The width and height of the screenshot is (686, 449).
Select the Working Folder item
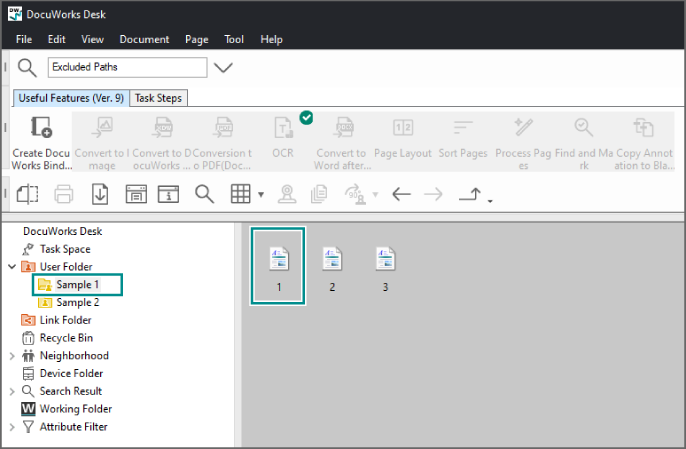click(75, 409)
